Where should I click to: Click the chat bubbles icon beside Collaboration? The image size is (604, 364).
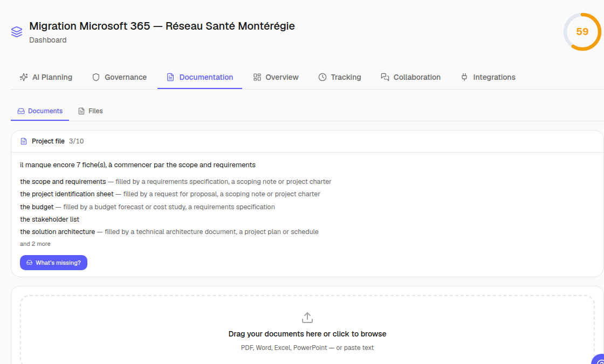pyautogui.click(x=385, y=77)
